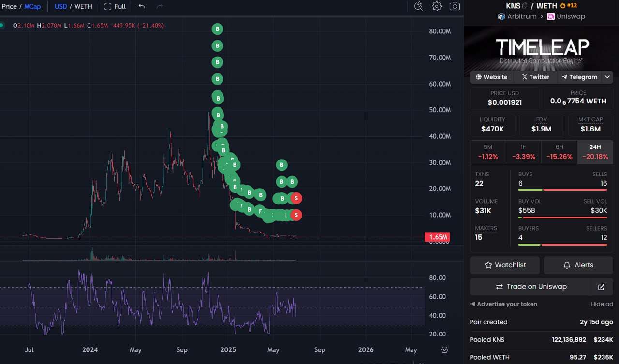Open Advertise your token link
This screenshot has width=619, height=364.
[503, 304]
